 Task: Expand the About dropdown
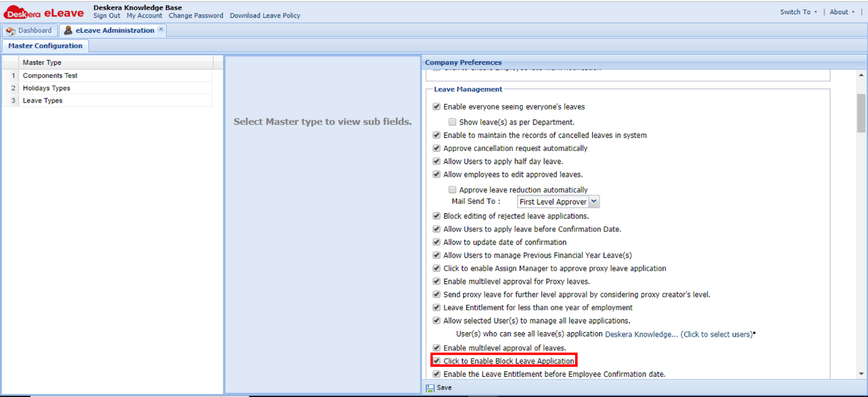[840, 11]
